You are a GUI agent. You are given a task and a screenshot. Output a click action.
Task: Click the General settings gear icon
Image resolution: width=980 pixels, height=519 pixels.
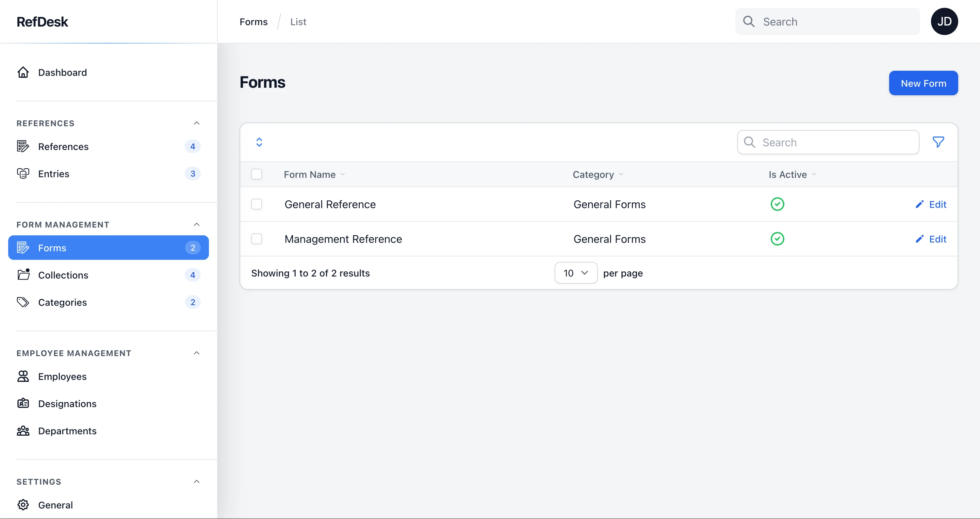[23, 505]
